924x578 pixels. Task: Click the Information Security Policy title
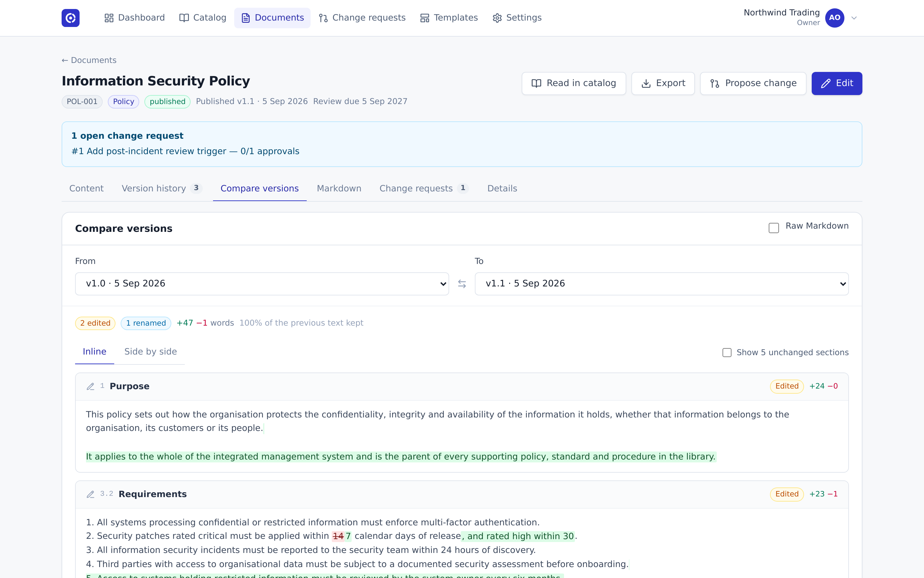(x=156, y=81)
